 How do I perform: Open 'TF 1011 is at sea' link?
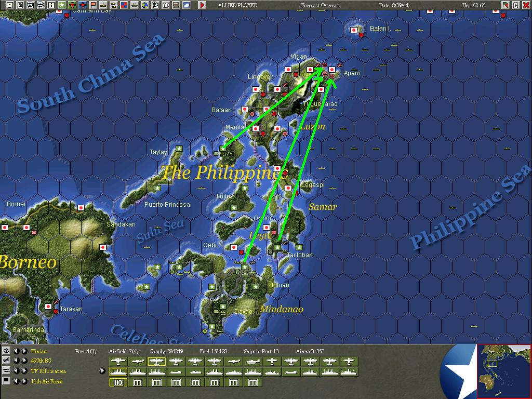click(x=48, y=371)
